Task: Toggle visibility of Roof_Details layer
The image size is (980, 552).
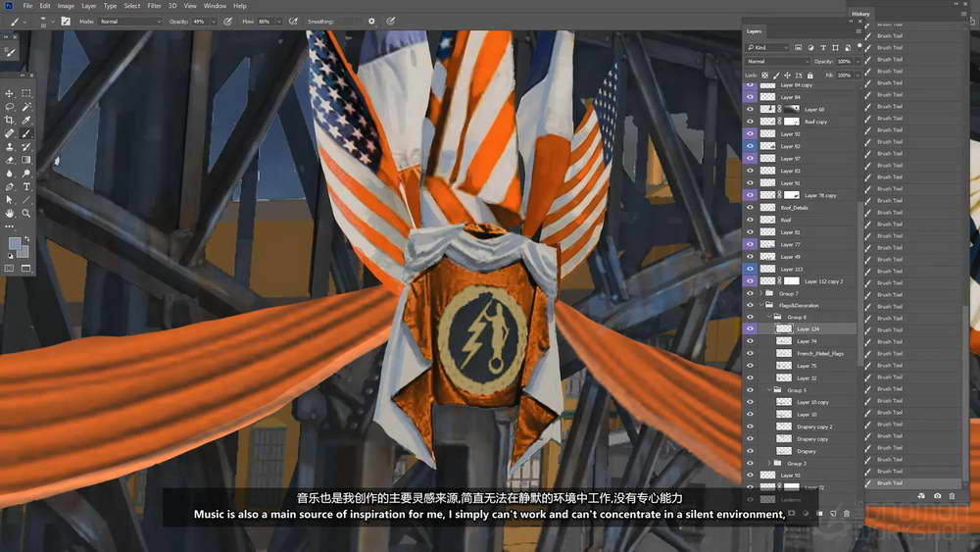Action: pyautogui.click(x=750, y=207)
